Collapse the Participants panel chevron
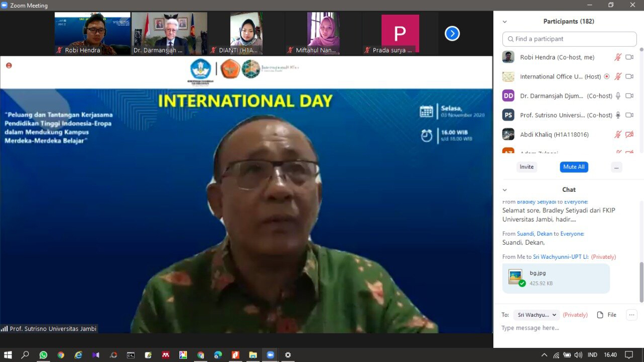The image size is (644, 362). pos(504,22)
